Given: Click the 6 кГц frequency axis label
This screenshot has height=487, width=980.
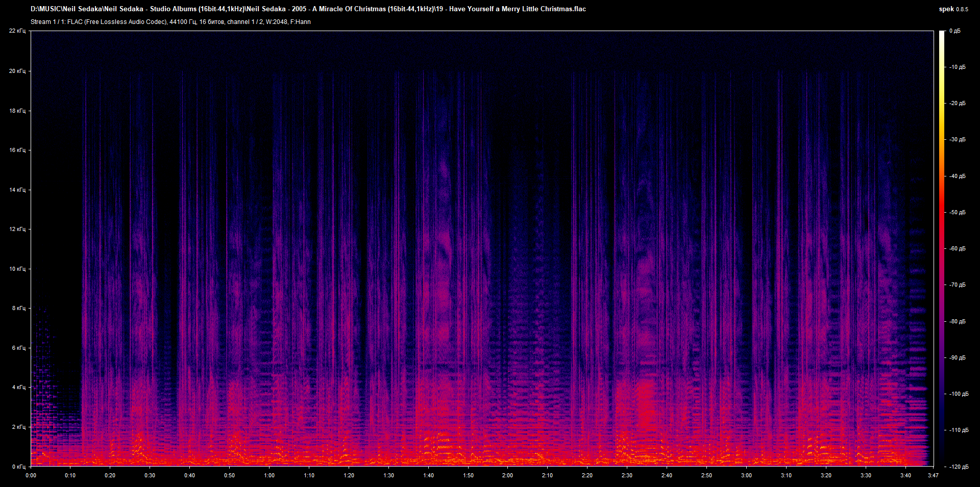Looking at the screenshot, I should 19,348.
